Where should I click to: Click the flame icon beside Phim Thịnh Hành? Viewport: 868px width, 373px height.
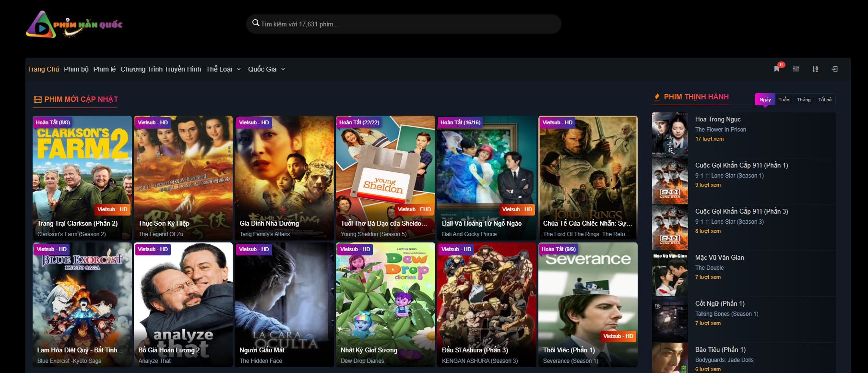657,97
